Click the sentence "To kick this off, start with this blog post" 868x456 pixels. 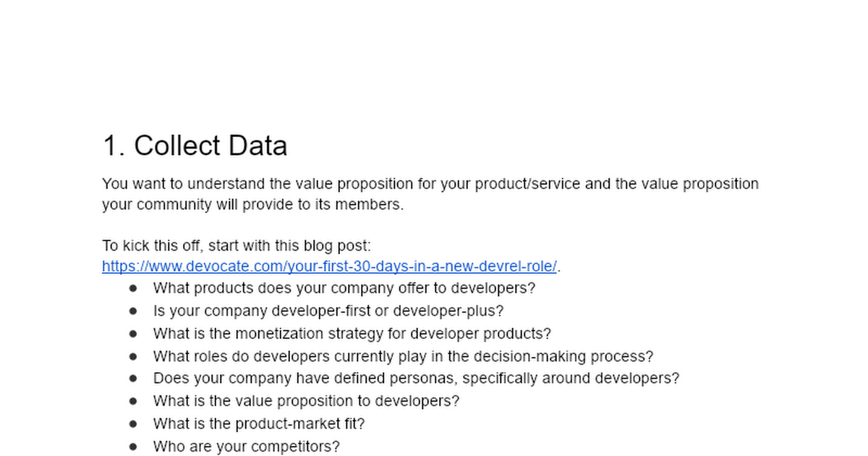237,245
